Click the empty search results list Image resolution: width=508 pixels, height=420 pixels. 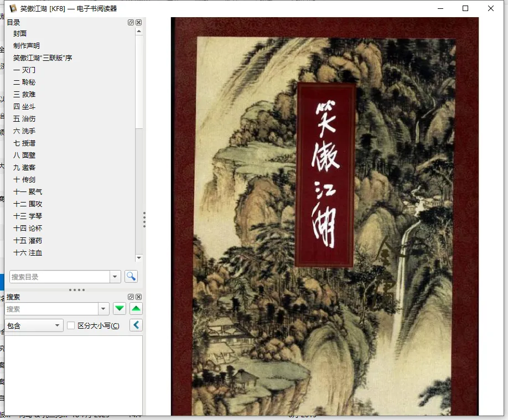click(74, 375)
